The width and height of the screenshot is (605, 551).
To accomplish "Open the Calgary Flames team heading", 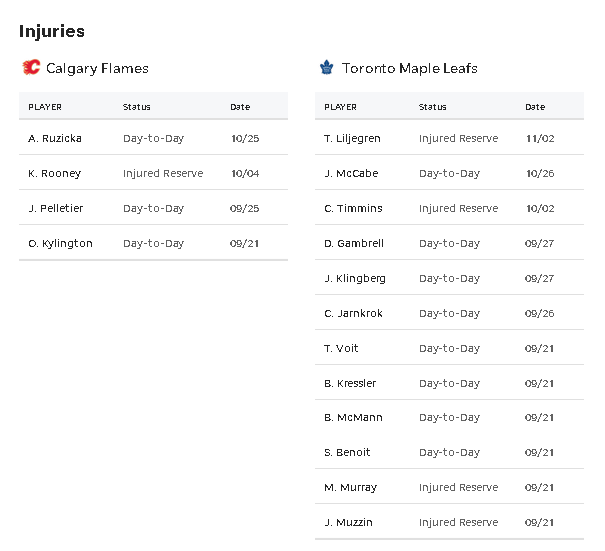I will (x=97, y=68).
